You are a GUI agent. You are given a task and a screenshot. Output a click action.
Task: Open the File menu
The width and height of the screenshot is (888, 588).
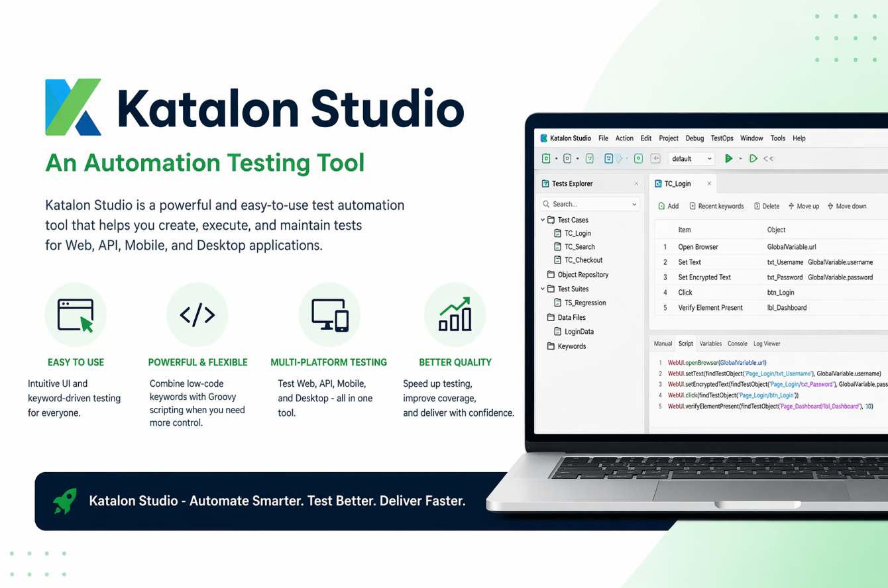[x=603, y=138]
